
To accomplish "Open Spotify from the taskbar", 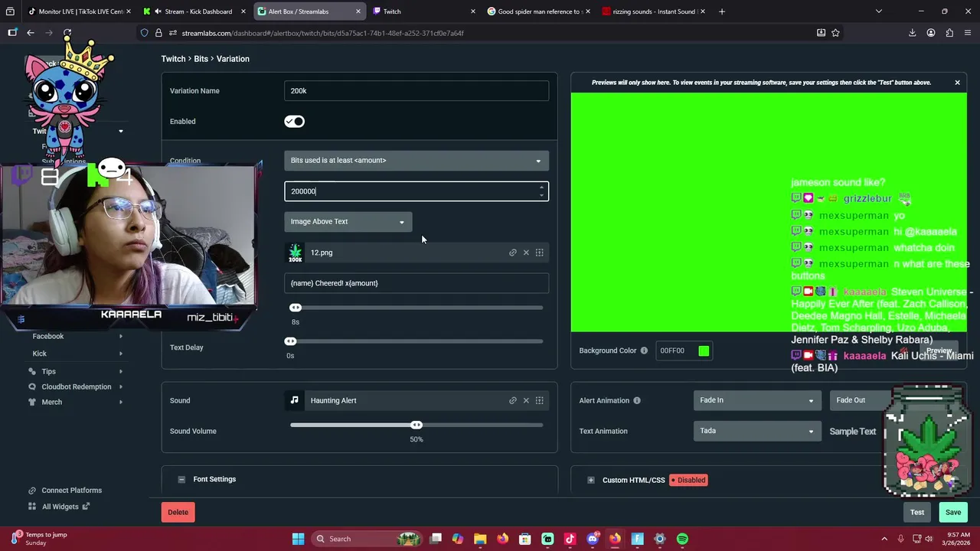I will (682, 539).
